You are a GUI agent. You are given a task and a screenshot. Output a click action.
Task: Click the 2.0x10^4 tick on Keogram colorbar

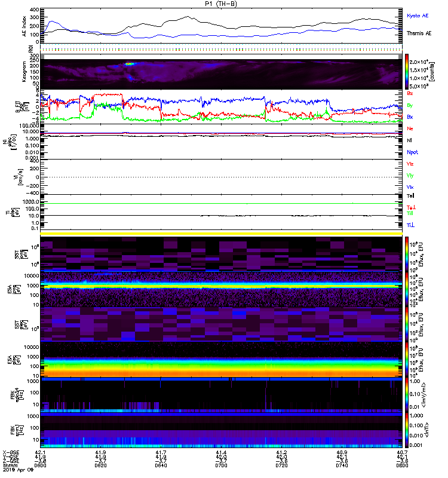click(x=419, y=62)
